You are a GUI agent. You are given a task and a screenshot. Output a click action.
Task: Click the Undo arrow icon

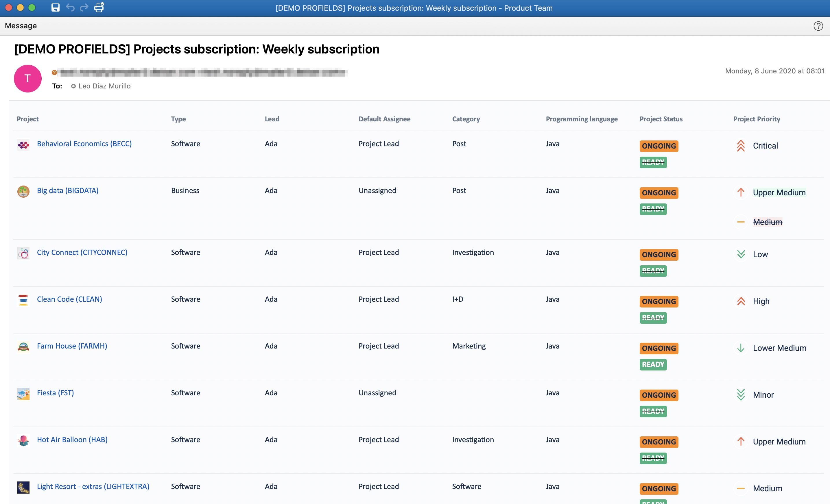(x=70, y=8)
